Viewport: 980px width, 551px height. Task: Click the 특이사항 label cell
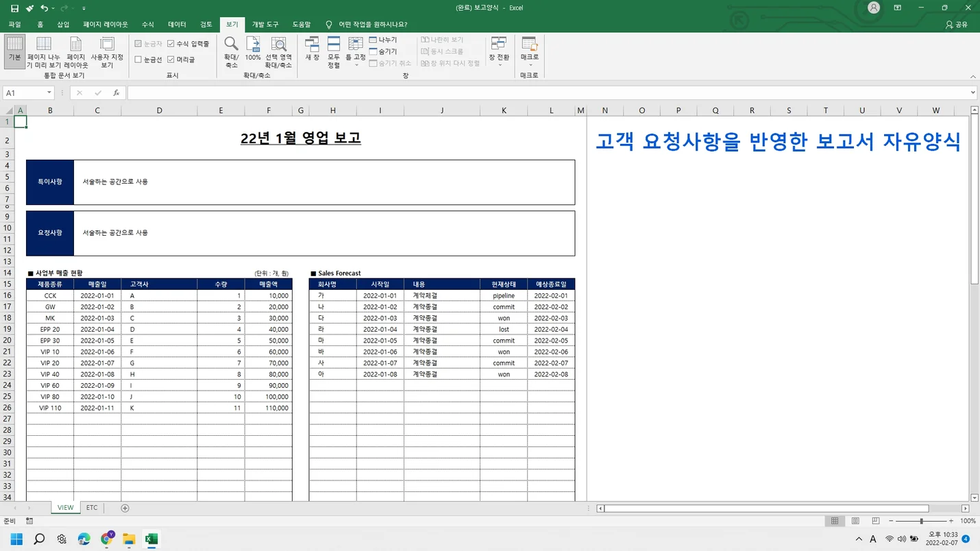click(x=50, y=182)
